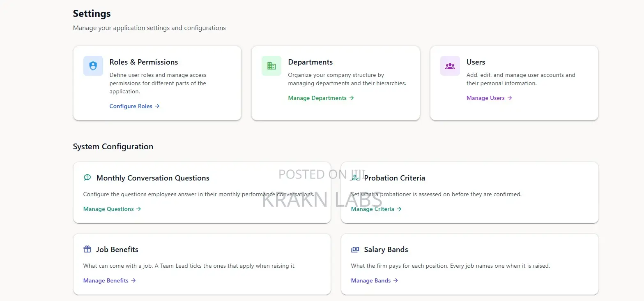Image resolution: width=644 pixels, height=301 pixels.
Task: Click the Salary Bands money icon
Action: (x=355, y=249)
